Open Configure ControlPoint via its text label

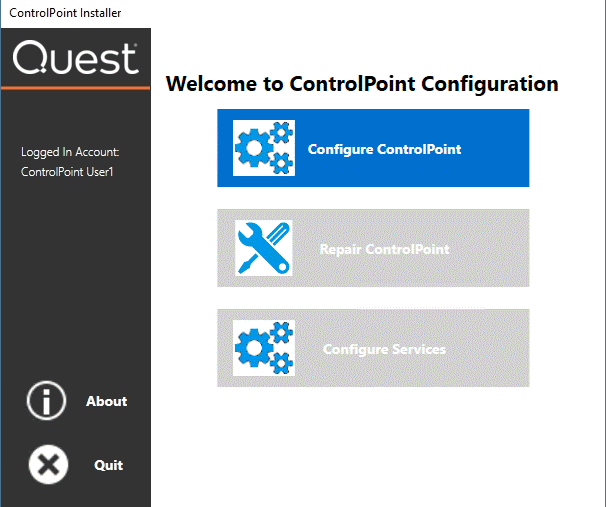click(384, 149)
